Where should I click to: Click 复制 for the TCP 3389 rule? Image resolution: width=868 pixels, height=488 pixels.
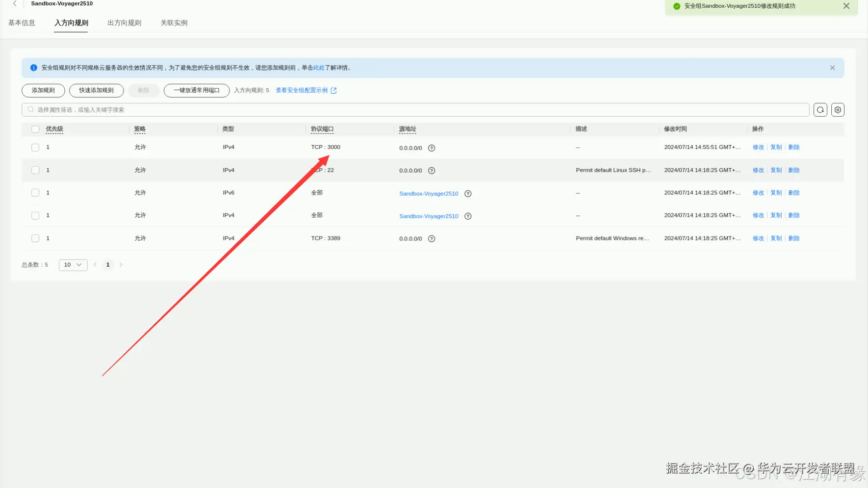click(x=776, y=238)
